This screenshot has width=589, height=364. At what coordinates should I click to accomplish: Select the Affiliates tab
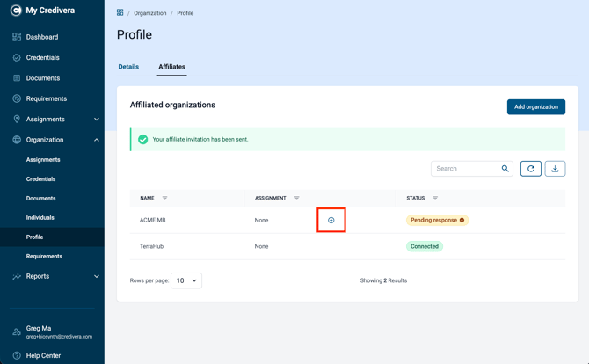pyautogui.click(x=171, y=67)
